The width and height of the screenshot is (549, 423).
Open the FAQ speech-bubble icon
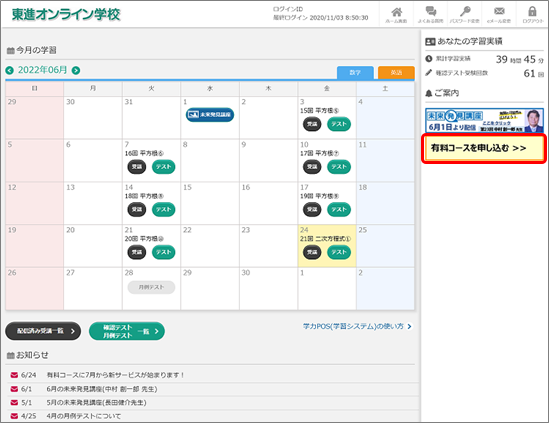pos(431,15)
